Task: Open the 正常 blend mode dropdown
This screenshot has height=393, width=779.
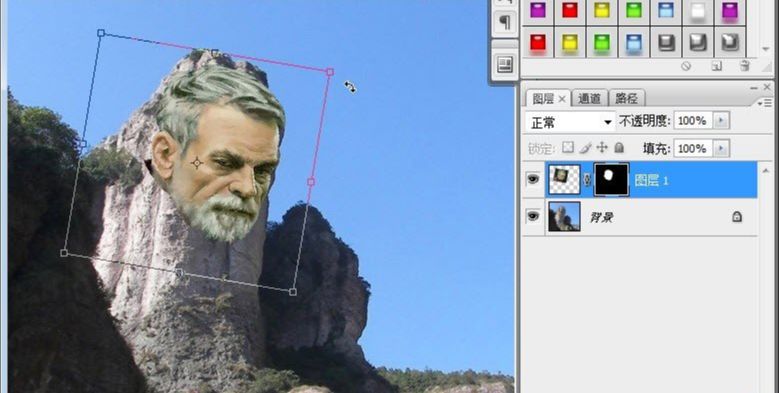Action: (x=570, y=122)
